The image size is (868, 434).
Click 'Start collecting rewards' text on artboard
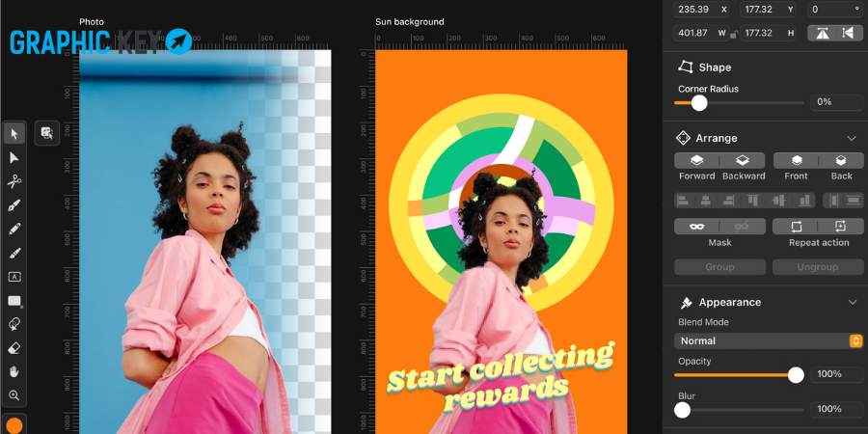pyautogui.click(x=502, y=377)
